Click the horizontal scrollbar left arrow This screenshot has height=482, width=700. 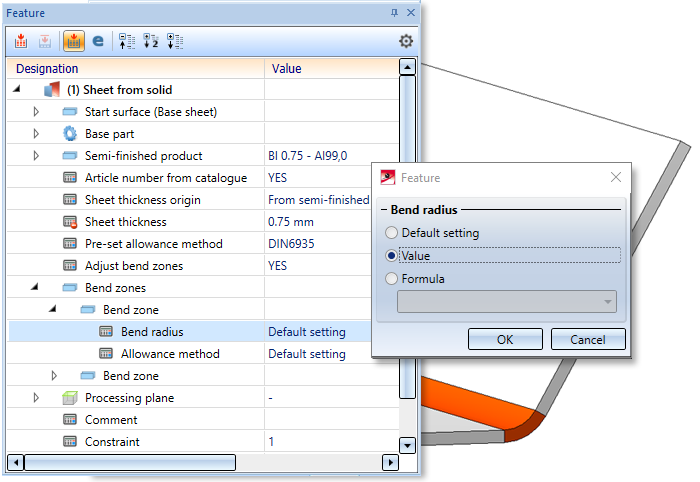tap(16, 462)
